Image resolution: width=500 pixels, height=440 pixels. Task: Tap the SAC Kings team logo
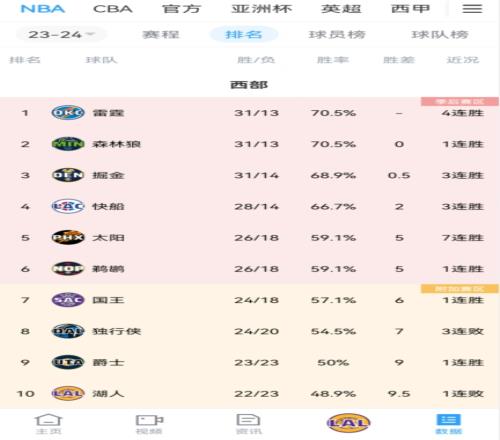tap(68, 300)
